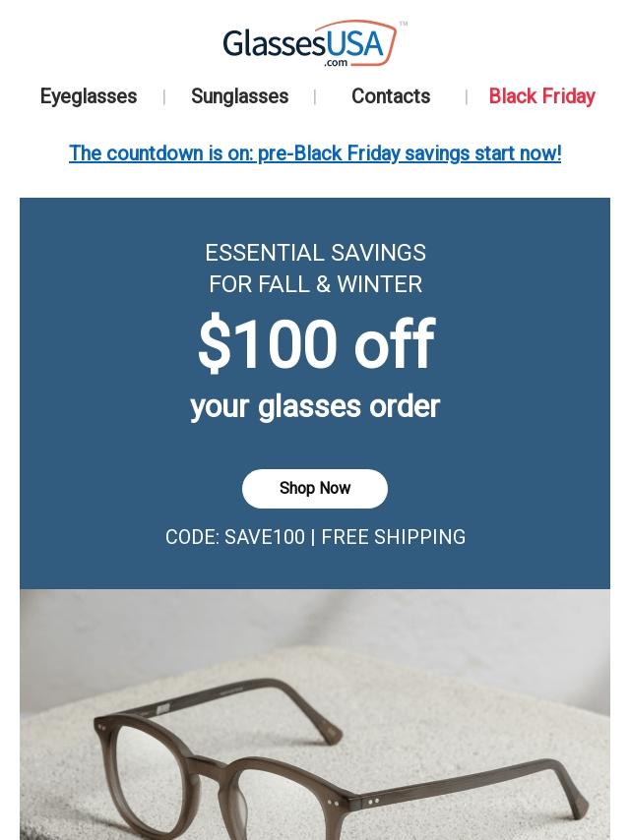The image size is (630, 840).
Task: Click the large $100 off text
Action: (x=315, y=345)
